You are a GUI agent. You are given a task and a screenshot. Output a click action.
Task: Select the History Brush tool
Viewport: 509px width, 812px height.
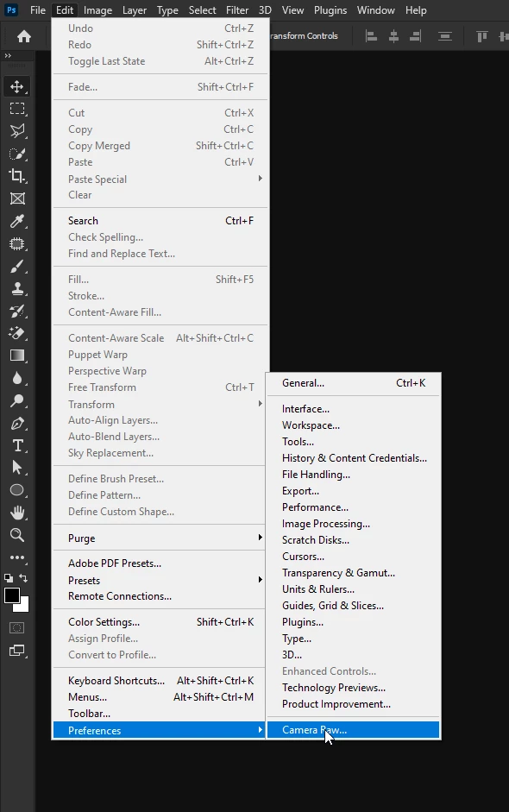pos(17,312)
